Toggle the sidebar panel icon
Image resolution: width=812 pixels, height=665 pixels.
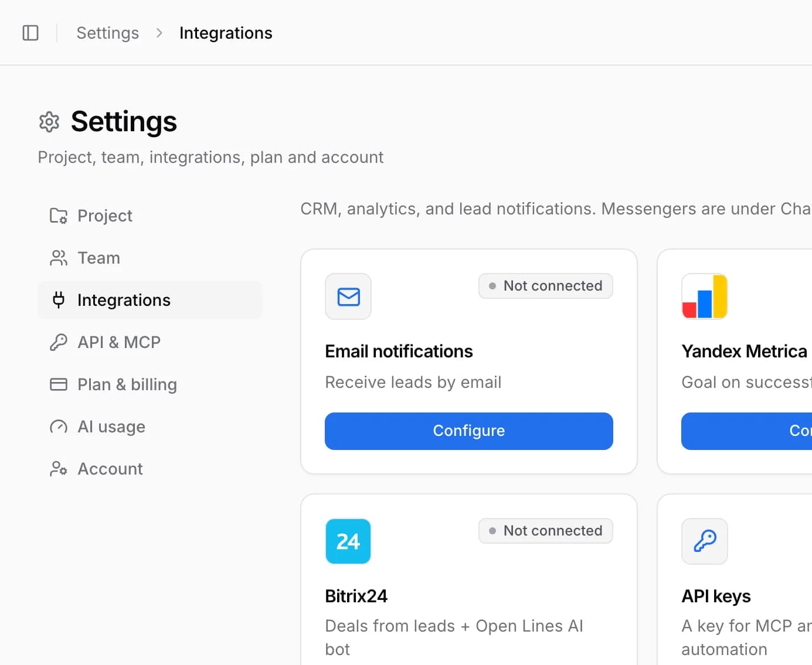[30, 33]
